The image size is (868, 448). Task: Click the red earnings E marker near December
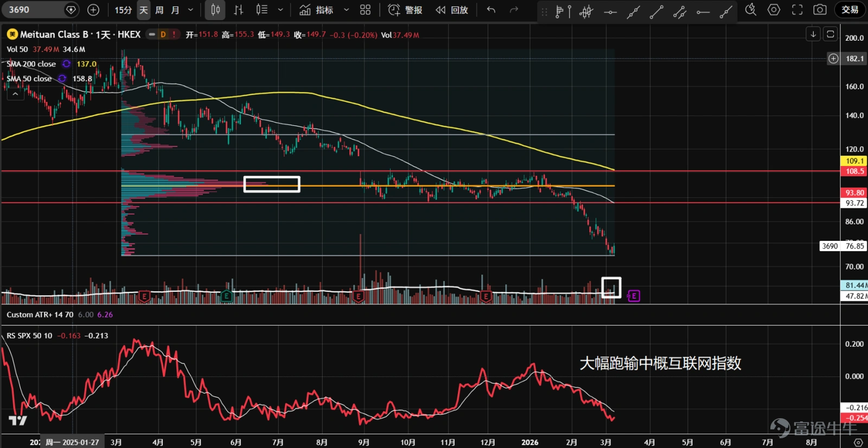pos(486,296)
